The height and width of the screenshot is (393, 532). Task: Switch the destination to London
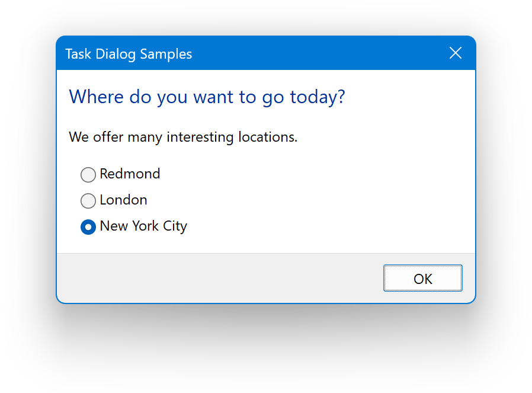88,200
